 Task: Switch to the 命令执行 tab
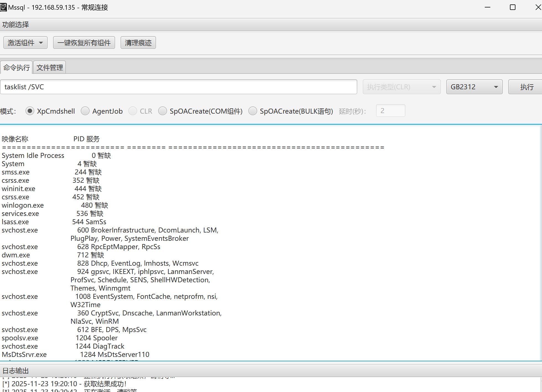coord(17,68)
